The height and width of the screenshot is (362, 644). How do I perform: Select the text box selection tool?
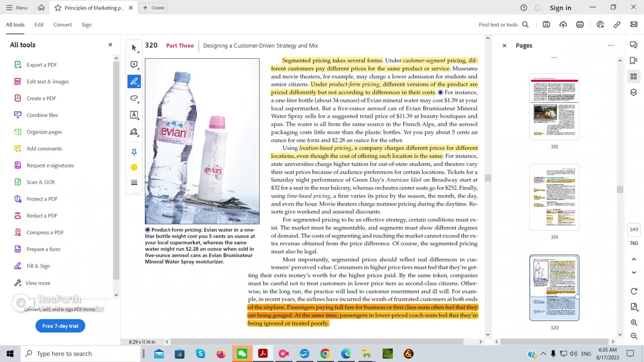134,115
